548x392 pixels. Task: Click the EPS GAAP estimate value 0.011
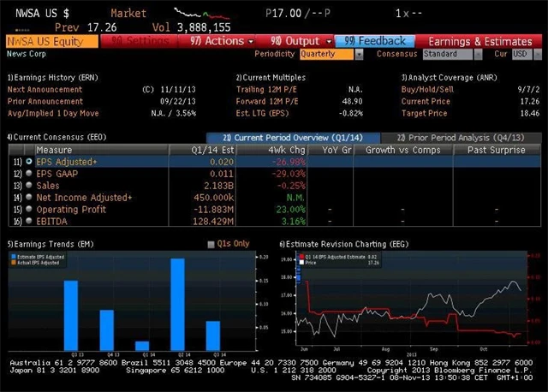[x=222, y=174]
